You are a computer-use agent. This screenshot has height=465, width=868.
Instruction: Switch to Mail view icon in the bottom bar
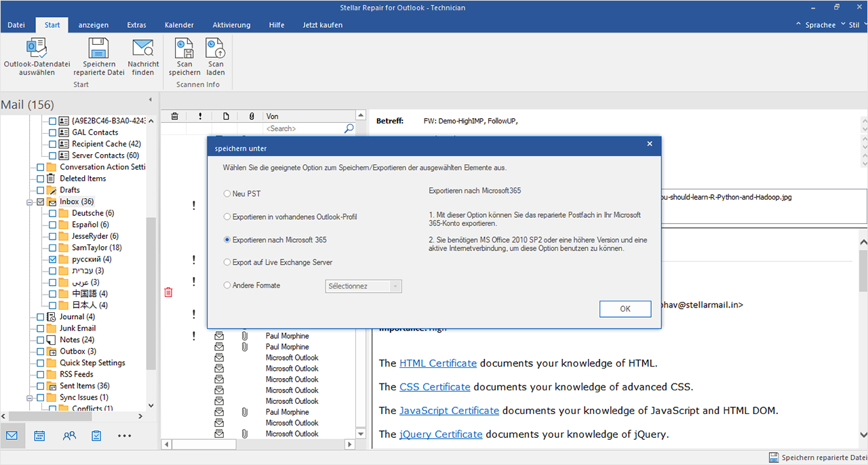pos(12,436)
